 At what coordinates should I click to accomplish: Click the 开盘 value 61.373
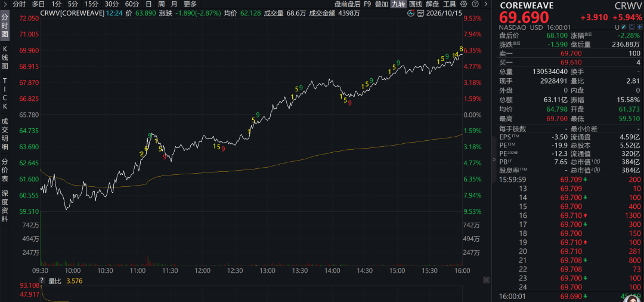tap(629, 109)
